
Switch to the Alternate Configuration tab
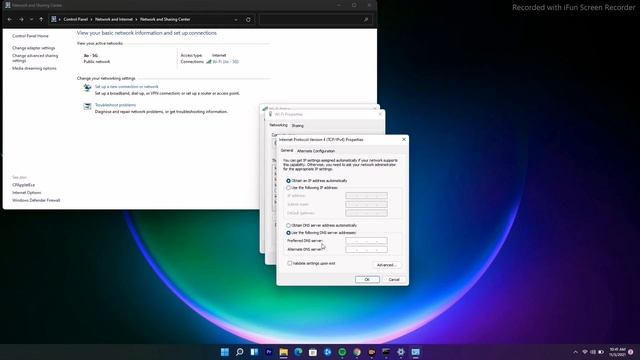(x=316, y=151)
